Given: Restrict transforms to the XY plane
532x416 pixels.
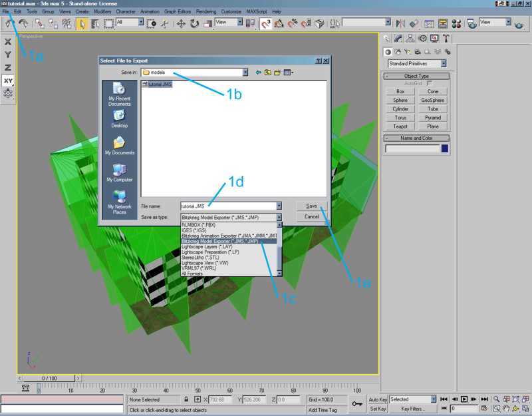Looking at the screenshot, I should [x=8, y=81].
